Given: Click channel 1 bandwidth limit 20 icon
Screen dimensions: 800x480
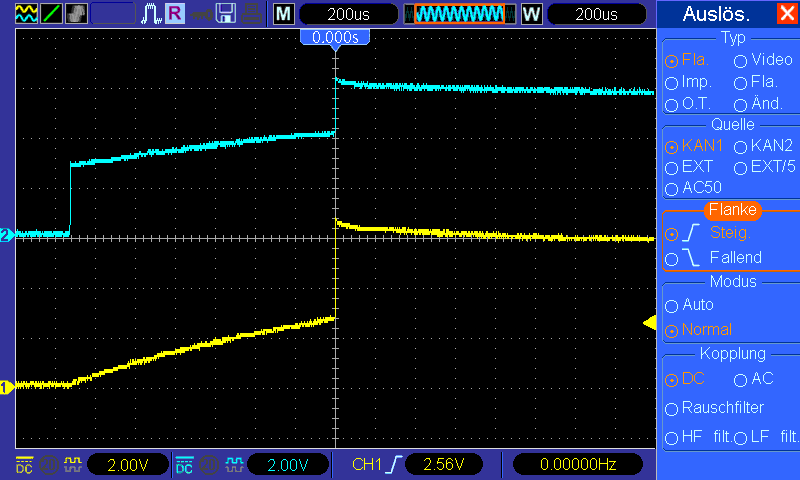Looking at the screenshot, I should pos(49,464).
